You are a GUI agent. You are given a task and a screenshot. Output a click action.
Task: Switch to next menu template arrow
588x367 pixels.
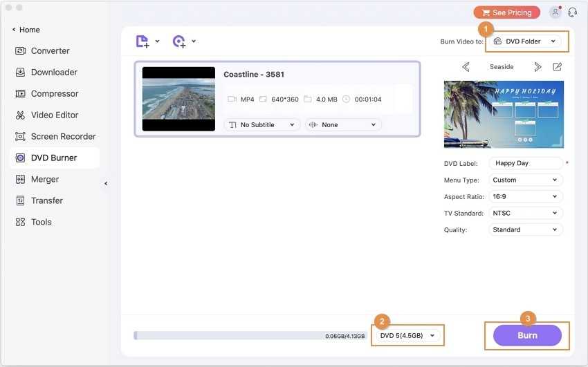pyautogui.click(x=538, y=67)
